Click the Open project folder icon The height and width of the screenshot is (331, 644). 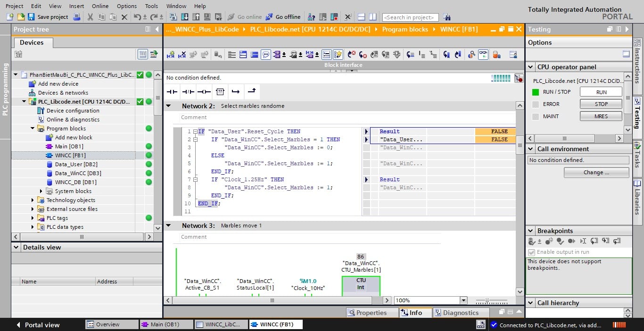point(21,17)
